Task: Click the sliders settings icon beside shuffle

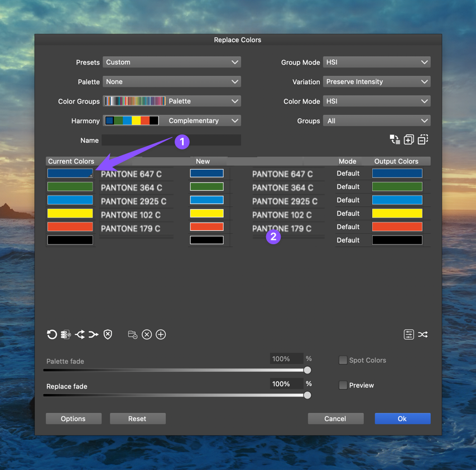Action: [x=409, y=335]
